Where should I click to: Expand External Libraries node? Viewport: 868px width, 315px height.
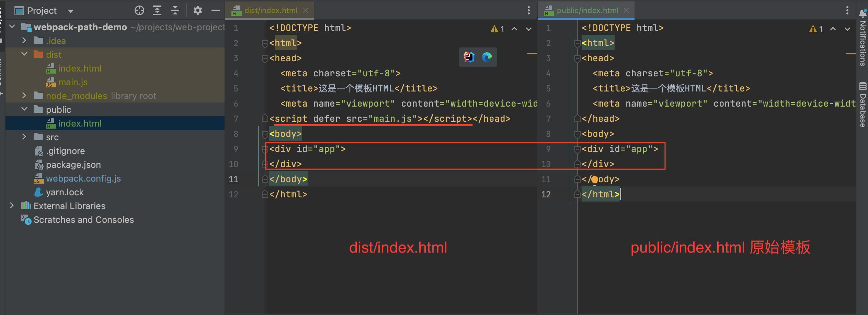coord(12,205)
